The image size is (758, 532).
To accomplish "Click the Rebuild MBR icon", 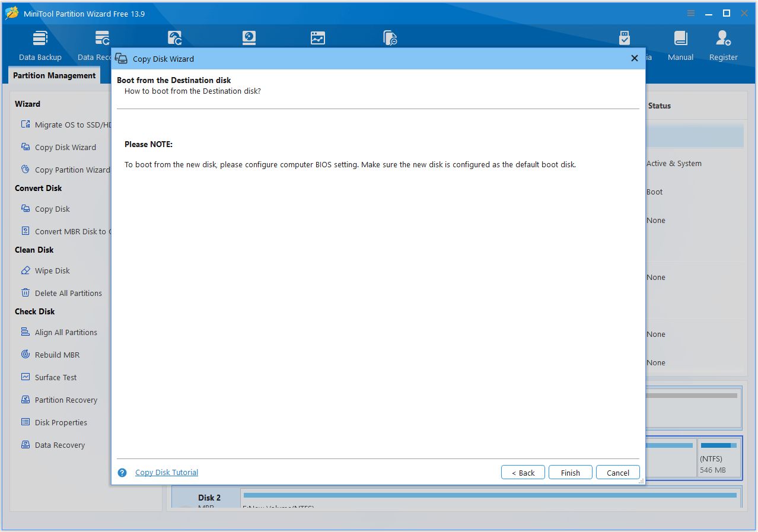I will [x=26, y=355].
